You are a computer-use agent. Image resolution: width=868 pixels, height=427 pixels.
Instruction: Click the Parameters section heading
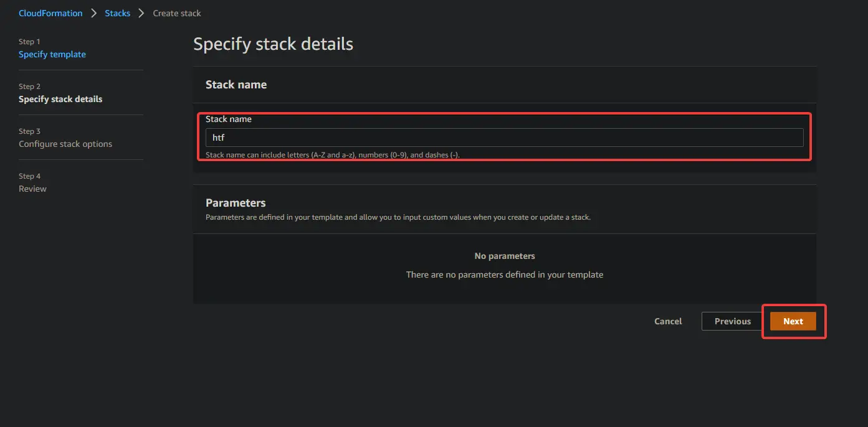(x=236, y=202)
